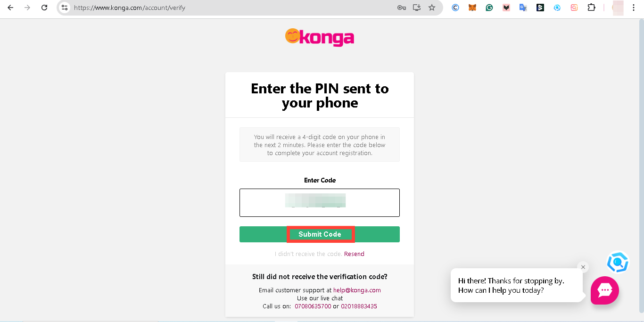
Task: Focus the Enter Code input field
Action: point(320,203)
